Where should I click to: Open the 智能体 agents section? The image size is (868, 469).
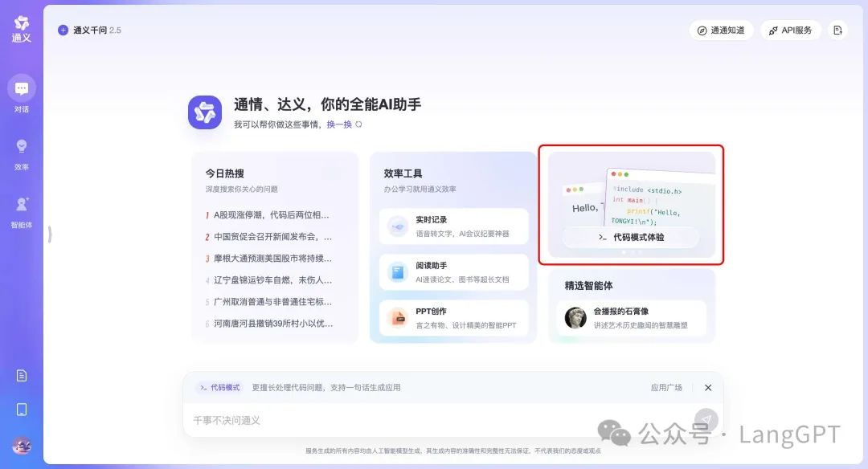click(22, 212)
